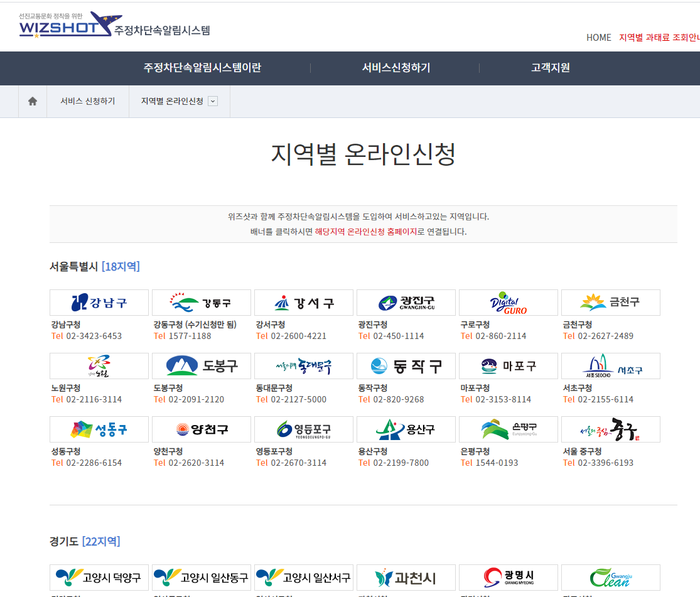This screenshot has width=700, height=597.
Task: Click the 지역별 온라인신청 page title
Action: pos(363,154)
